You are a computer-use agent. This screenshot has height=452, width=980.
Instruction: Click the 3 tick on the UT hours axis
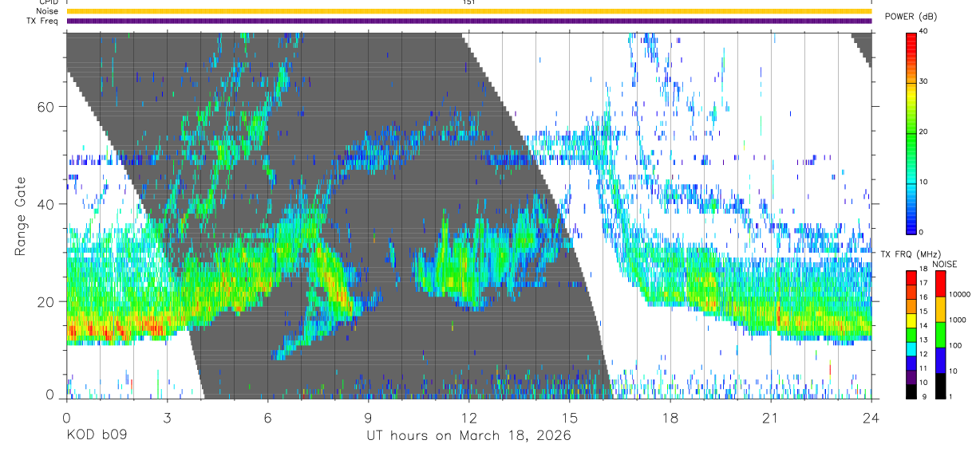167,416
